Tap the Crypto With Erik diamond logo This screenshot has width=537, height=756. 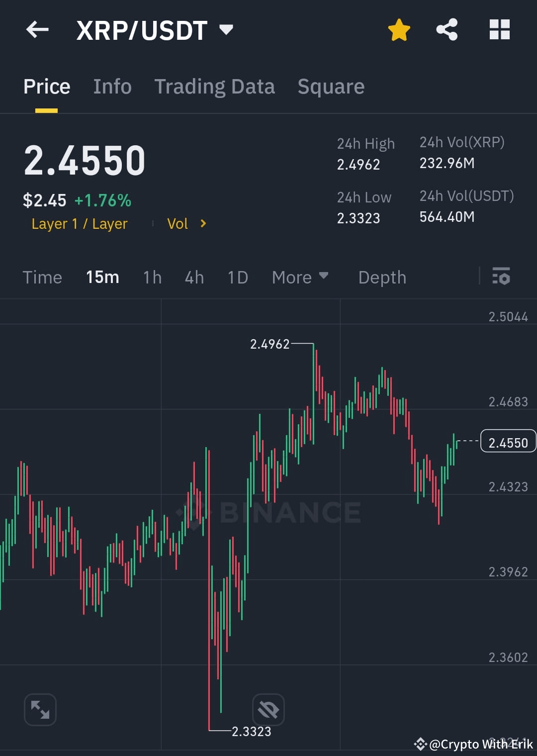[x=421, y=744]
